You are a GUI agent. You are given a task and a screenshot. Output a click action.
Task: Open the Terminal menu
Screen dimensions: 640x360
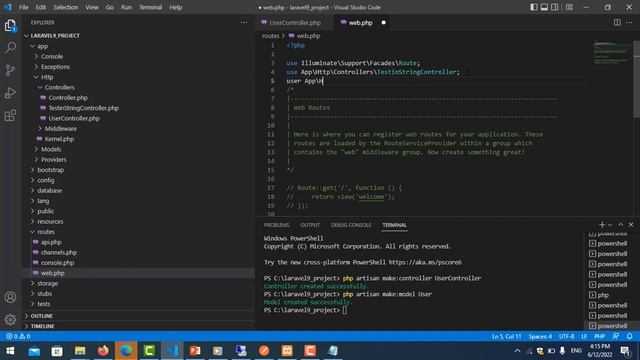click(x=150, y=7)
